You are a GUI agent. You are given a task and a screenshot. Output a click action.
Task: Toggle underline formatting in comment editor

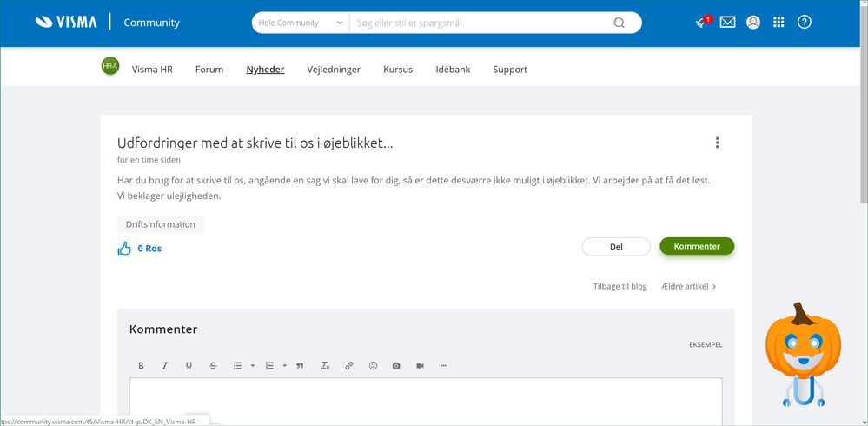(189, 366)
